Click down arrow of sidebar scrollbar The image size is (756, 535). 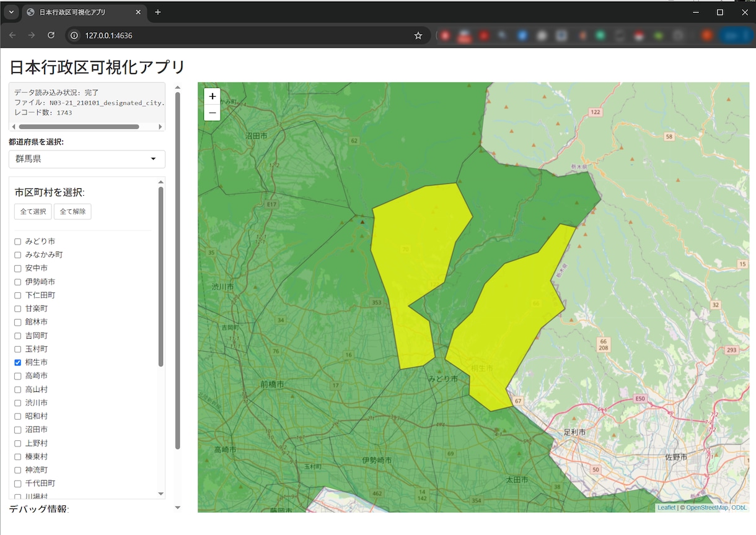[178, 508]
